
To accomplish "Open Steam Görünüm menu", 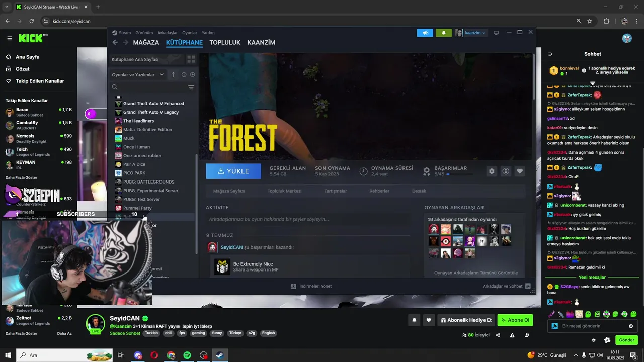I will click(144, 33).
